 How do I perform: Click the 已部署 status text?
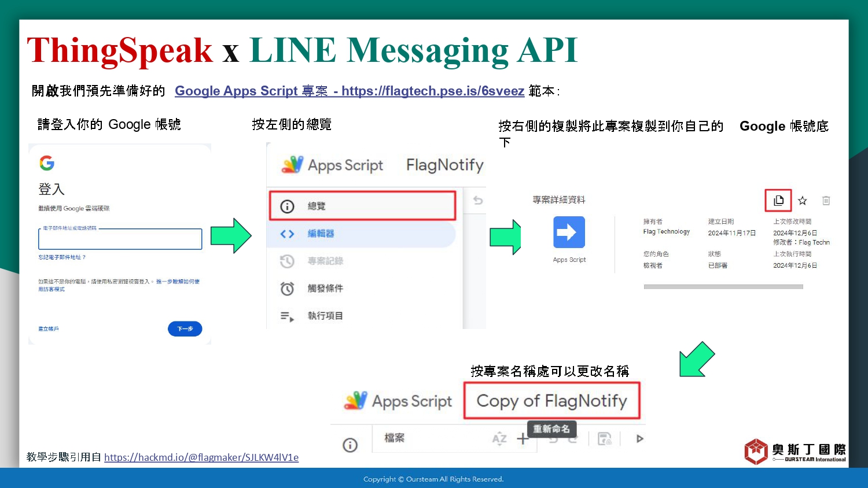coord(718,265)
